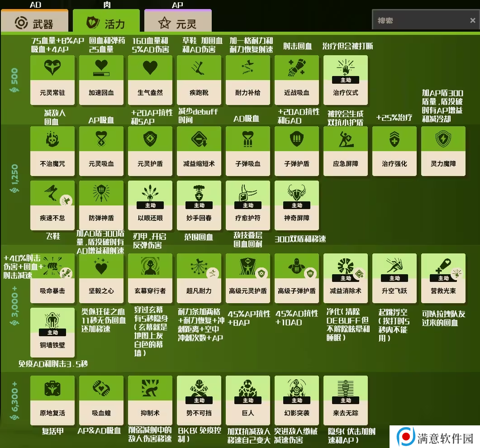Select the 玄幕穿行者 item

(x=150, y=278)
